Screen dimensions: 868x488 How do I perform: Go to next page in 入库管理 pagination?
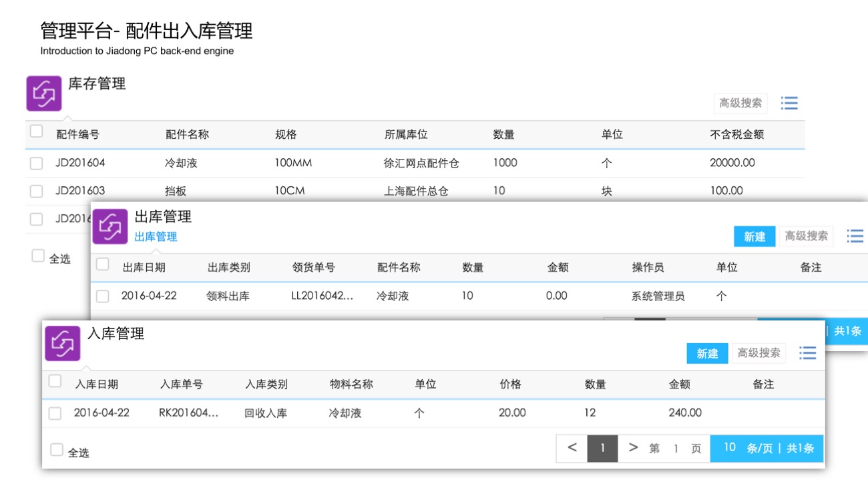click(633, 449)
